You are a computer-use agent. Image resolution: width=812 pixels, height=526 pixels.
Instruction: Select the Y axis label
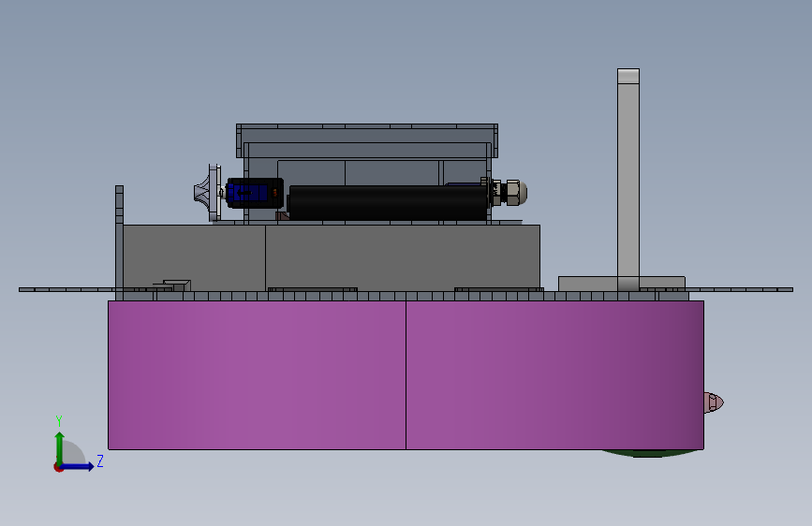pyautogui.click(x=59, y=420)
